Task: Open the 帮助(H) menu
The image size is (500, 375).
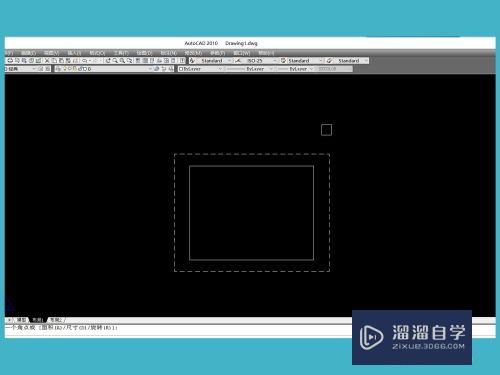Action: click(266, 53)
